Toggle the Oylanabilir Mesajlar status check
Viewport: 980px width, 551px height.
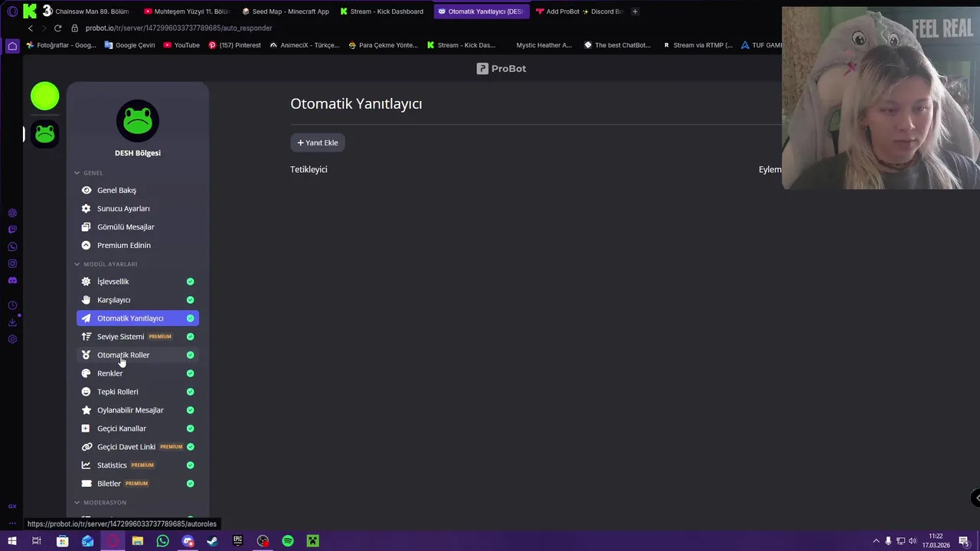190,410
